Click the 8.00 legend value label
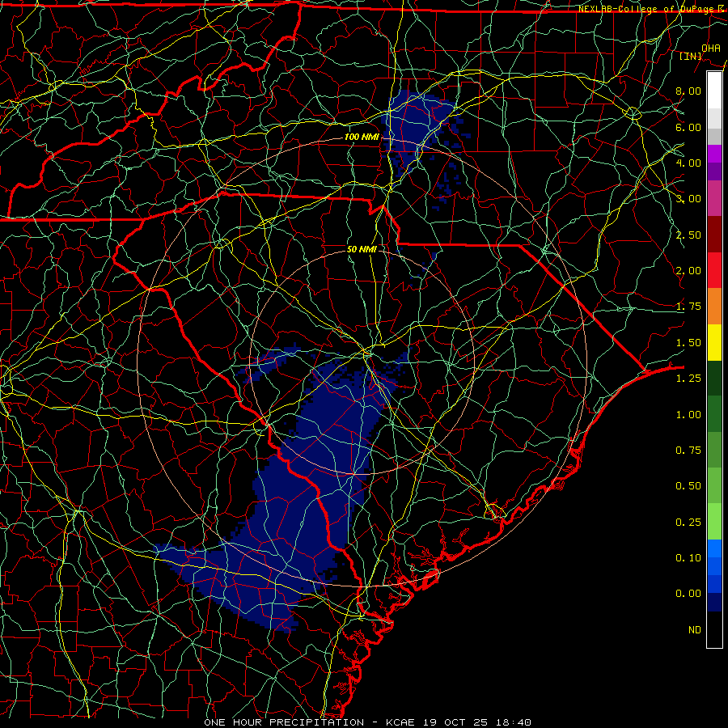The width and height of the screenshot is (728, 728). pyautogui.click(x=688, y=91)
